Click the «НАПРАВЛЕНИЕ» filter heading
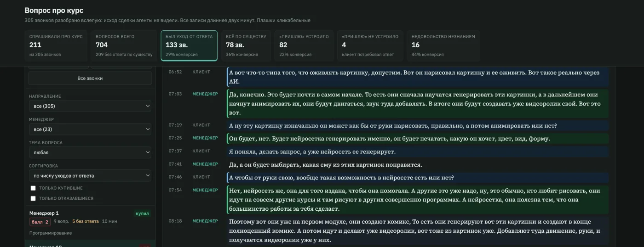Image resolution: width=644 pixels, height=247 pixels. [x=45, y=96]
